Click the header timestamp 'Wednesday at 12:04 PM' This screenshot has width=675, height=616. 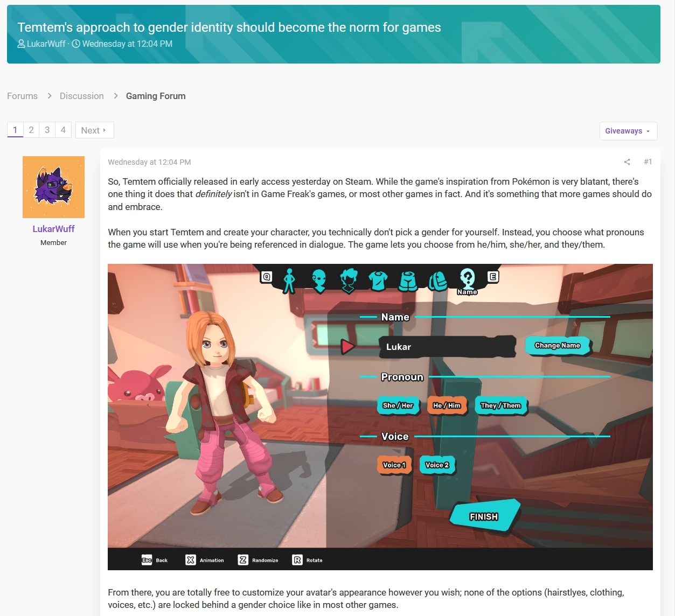[127, 44]
